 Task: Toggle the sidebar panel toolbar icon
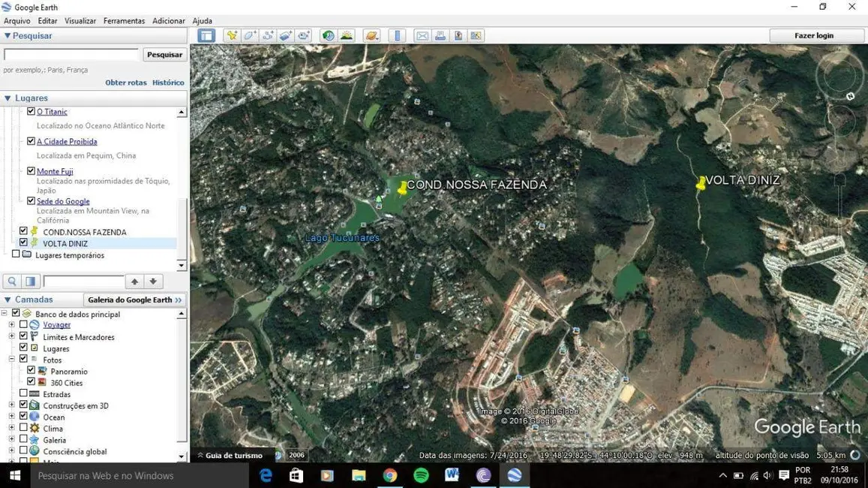(206, 35)
